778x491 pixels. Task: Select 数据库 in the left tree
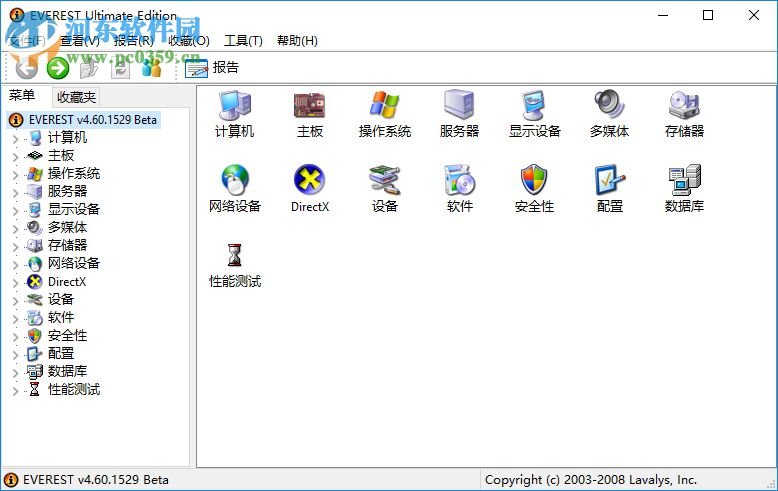pos(67,371)
